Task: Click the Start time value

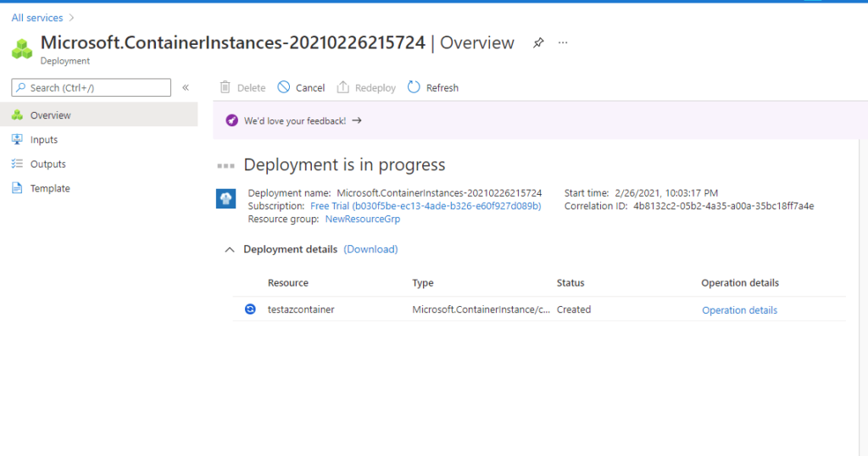Action: pyautogui.click(x=666, y=193)
